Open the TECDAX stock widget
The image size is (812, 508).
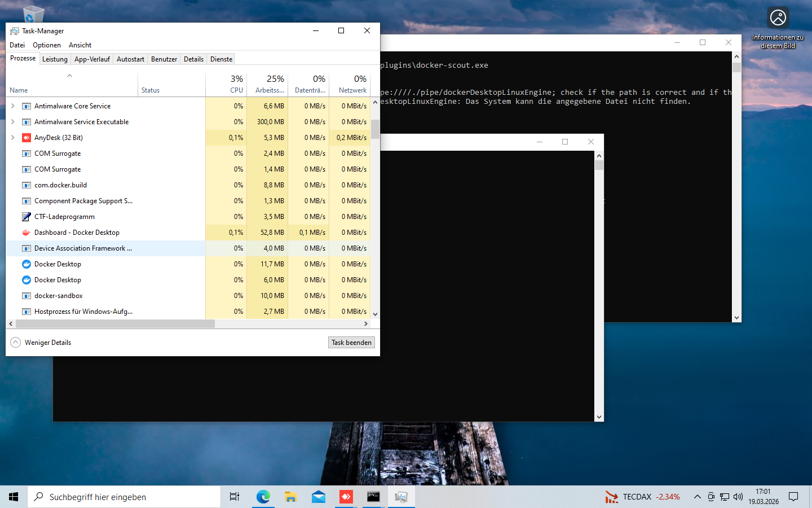[642, 497]
